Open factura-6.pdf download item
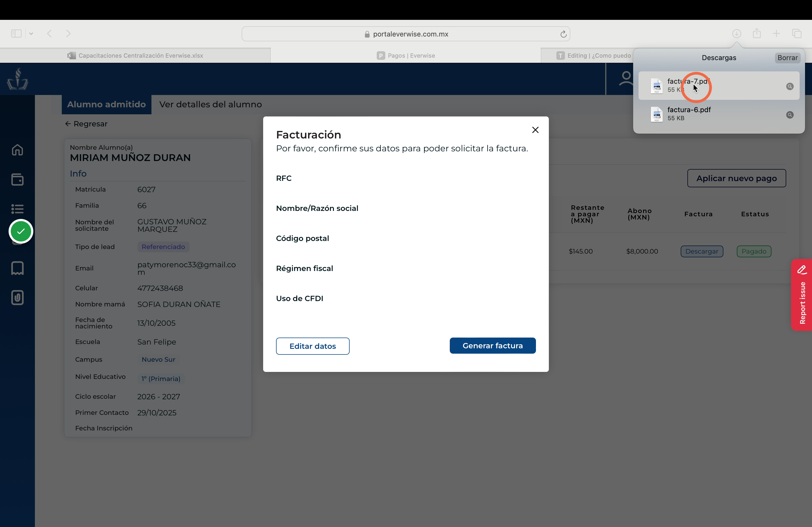The height and width of the screenshot is (527, 812). tap(719, 114)
